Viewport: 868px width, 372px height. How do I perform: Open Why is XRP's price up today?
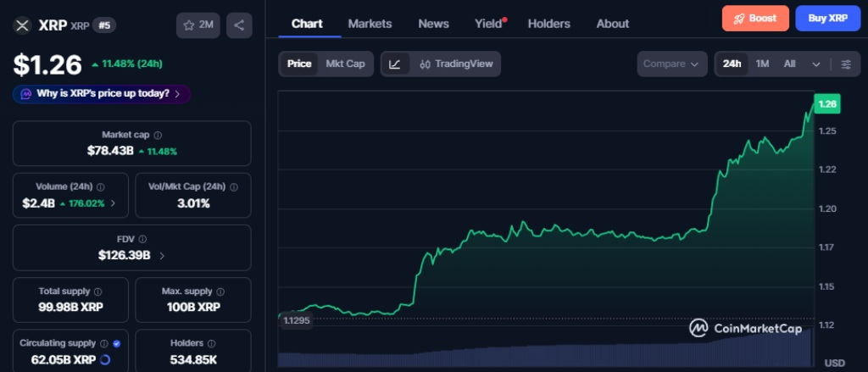pyautogui.click(x=102, y=94)
